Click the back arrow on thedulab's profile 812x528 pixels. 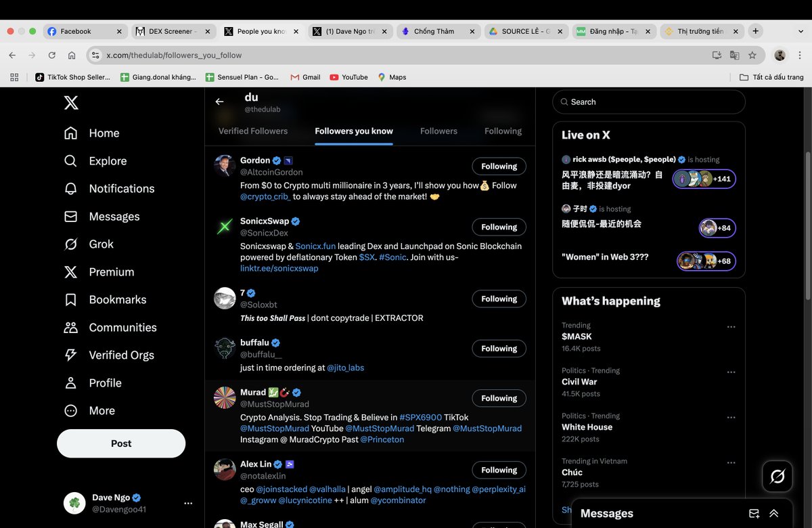point(219,101)
